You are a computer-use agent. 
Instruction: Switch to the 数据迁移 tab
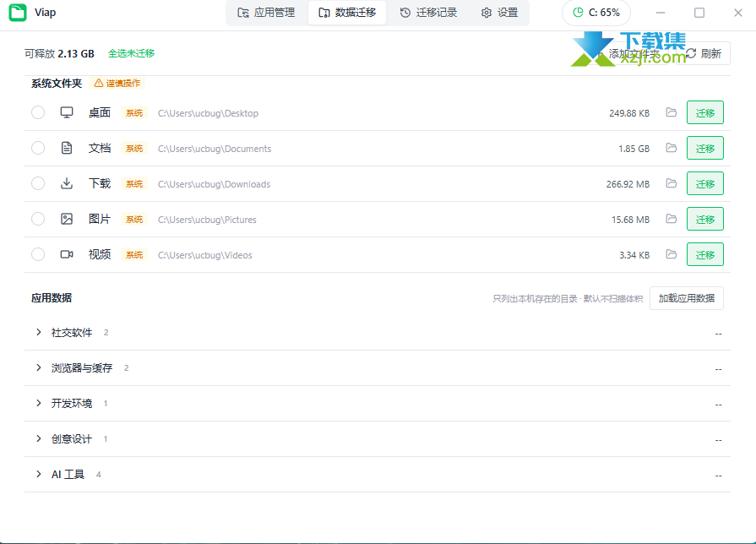[347, 13]
